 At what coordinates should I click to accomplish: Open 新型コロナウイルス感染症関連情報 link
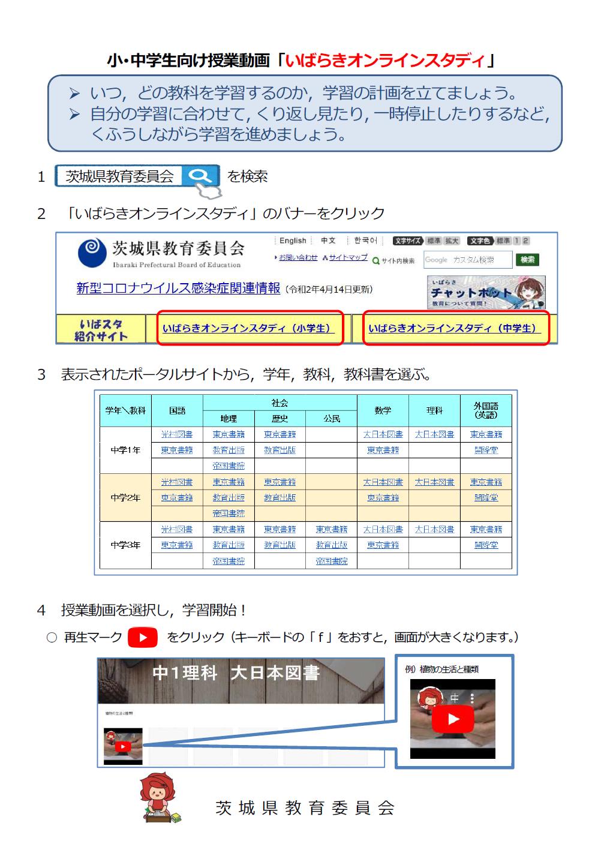click(x=178, y=289)
